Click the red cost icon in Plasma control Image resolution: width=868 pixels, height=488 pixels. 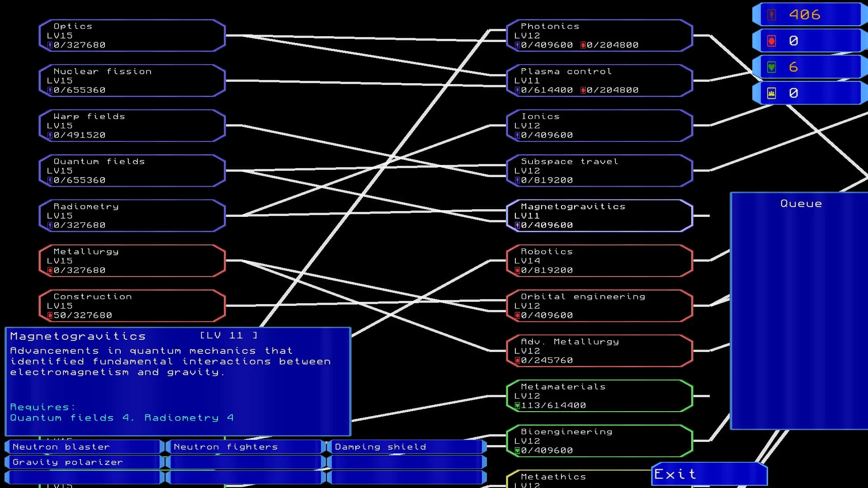[583, 90]
